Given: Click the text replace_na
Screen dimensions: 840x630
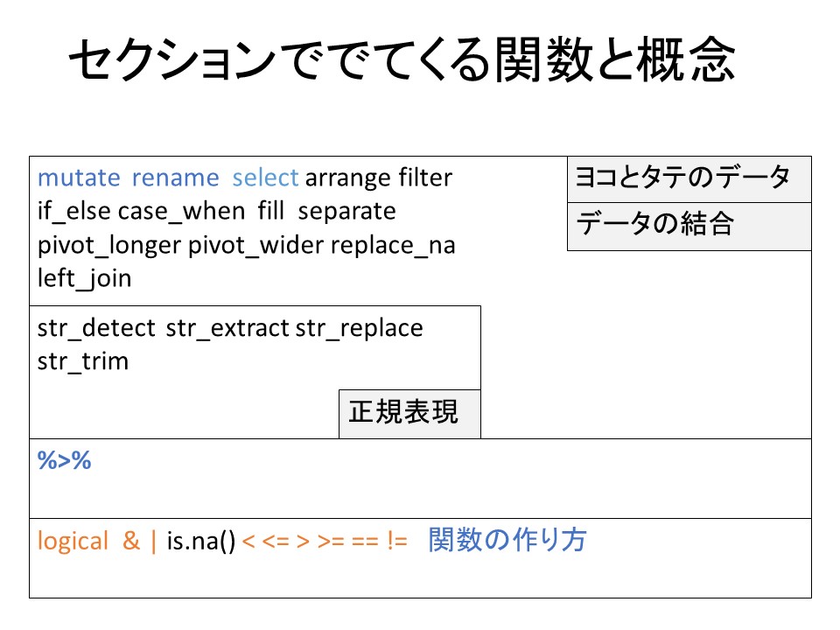Looking at the screenshot, I should point(393,246).
